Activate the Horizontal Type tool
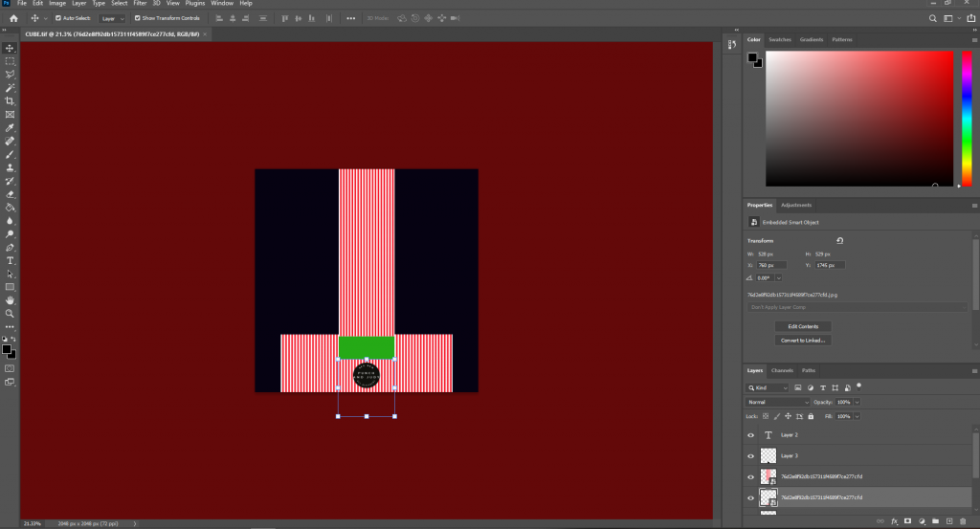 [10, 260]
